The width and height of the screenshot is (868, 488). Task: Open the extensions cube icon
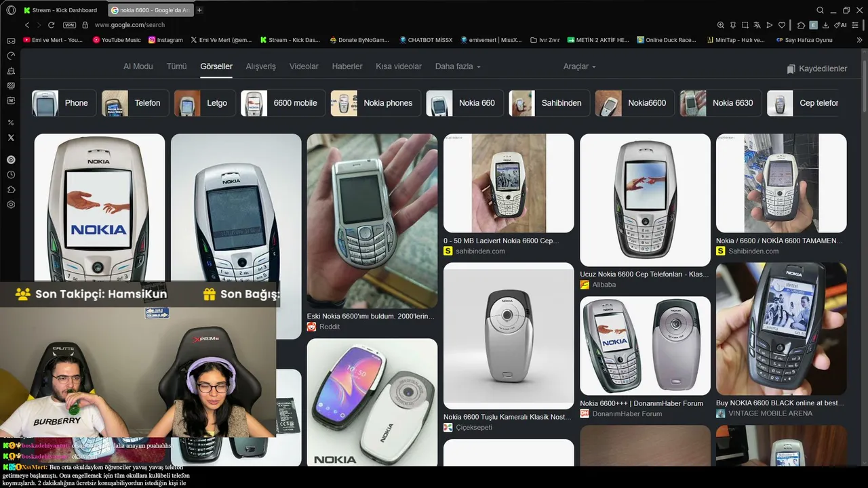pyautogui.click(x=801, y=25)
